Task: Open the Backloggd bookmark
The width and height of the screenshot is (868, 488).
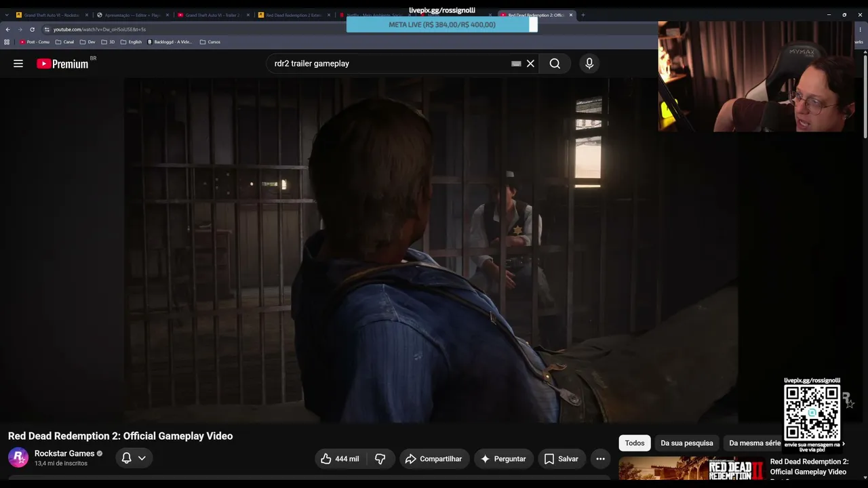Action: coord(170,42)
